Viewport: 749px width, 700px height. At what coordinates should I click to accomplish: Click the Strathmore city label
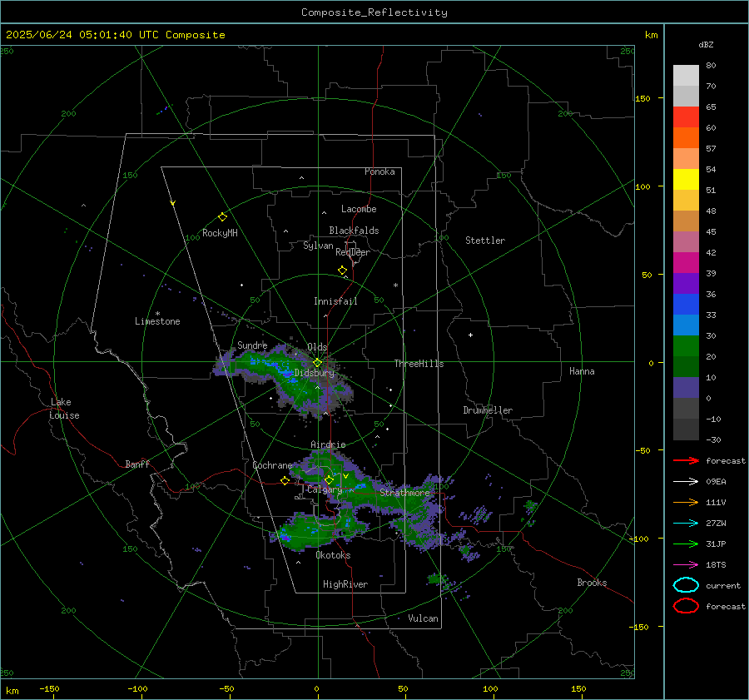pos(404,492)
